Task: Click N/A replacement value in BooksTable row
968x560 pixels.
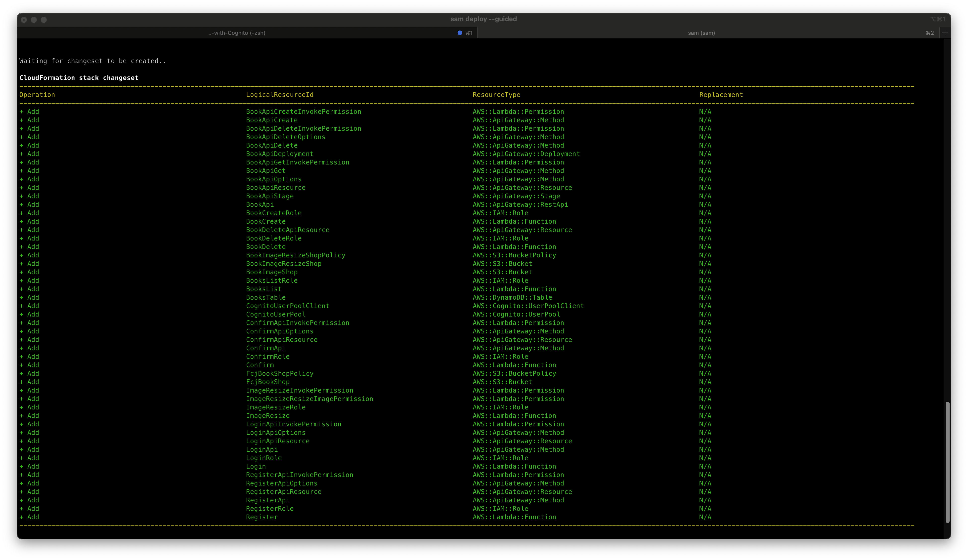Action: [705, 297]
